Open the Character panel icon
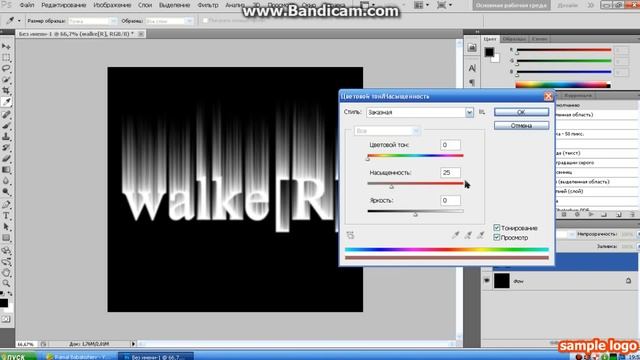The height and width of the screenshot is (360, 640). tap(472, 68)
